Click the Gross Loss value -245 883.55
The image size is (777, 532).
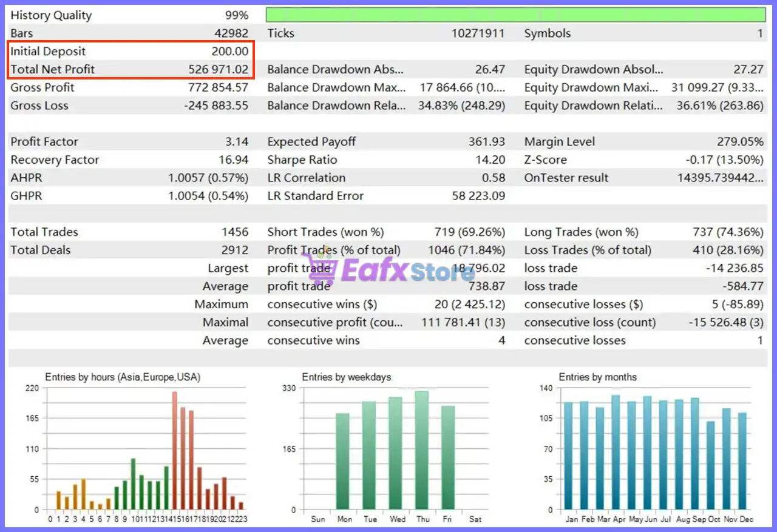(x=216, y=106)
